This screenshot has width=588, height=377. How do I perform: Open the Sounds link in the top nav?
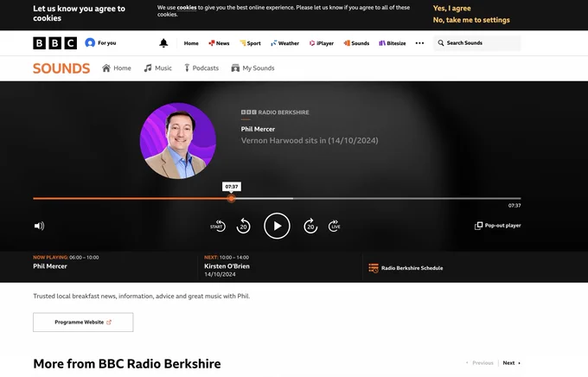pos(356,43)
